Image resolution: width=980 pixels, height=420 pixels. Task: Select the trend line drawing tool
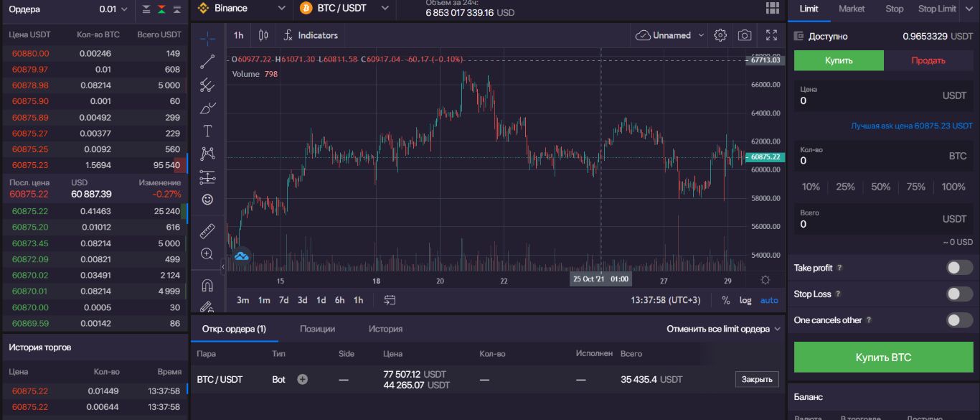(207, 62)
